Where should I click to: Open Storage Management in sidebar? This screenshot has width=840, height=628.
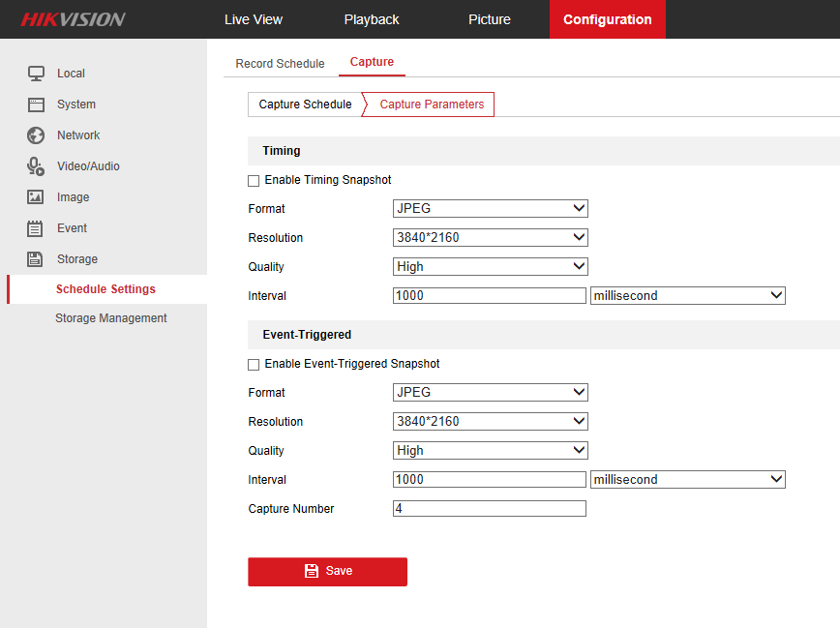111,318
